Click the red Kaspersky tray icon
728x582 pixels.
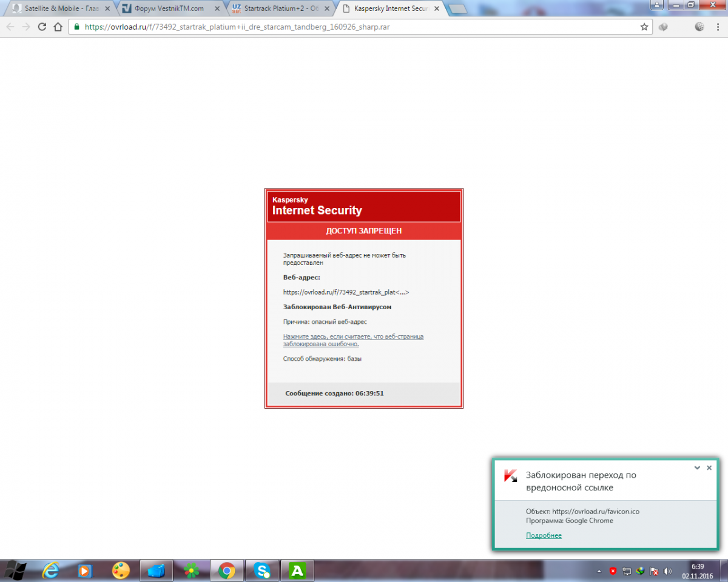[x=613, y=571]
